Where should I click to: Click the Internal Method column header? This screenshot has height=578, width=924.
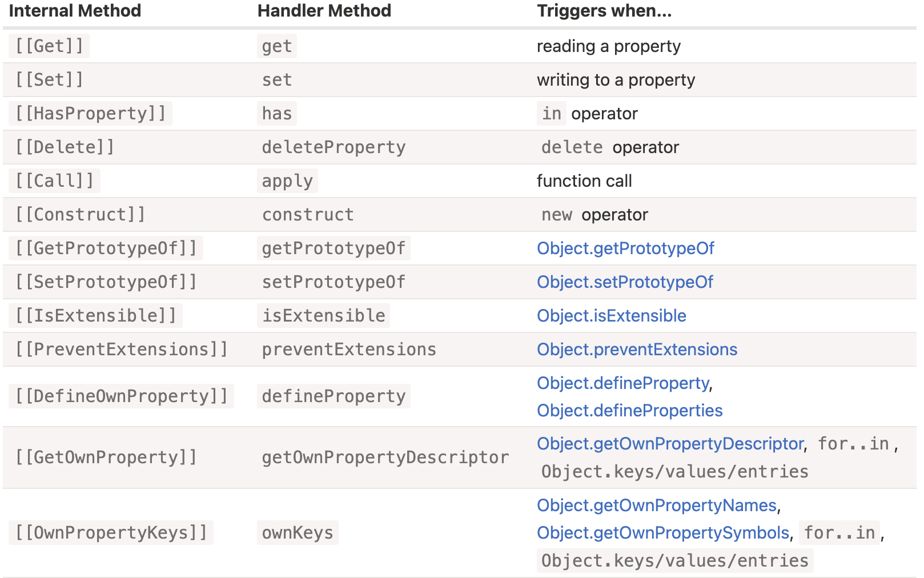pyautogui.click(x=75, y=11)
